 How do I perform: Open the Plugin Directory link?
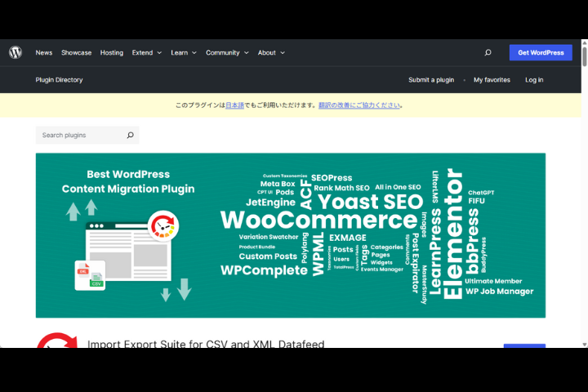pos(60,80)
